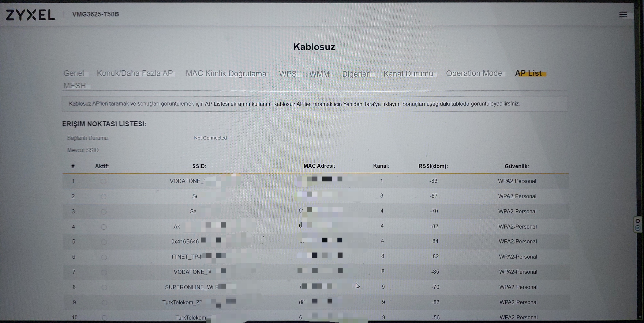Click RSSI value -87 in row 2
The height and width of the screenshot is (323, 644).
(x=433, y=196)
